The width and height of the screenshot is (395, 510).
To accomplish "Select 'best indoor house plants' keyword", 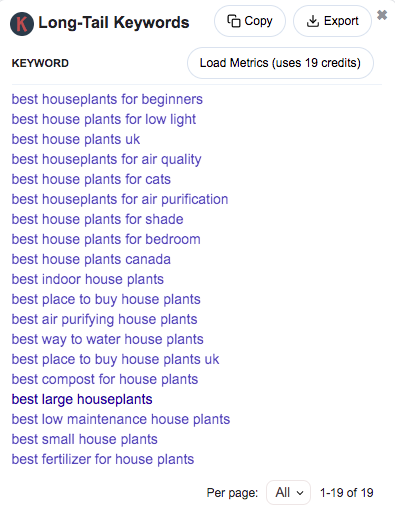I will tap(88, 279).
